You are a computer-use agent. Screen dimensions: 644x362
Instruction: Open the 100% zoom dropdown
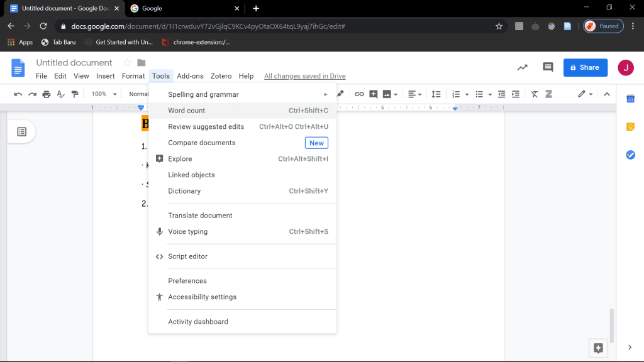click(x=104, y=94)
